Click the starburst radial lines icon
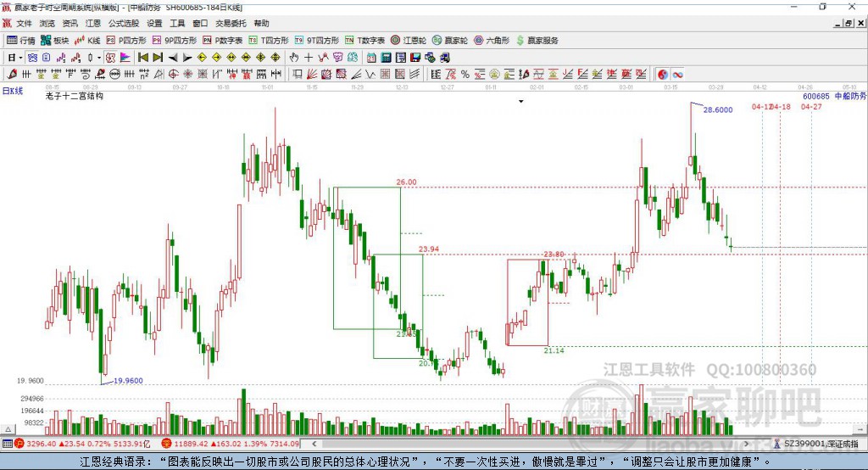 coord(187,74)
